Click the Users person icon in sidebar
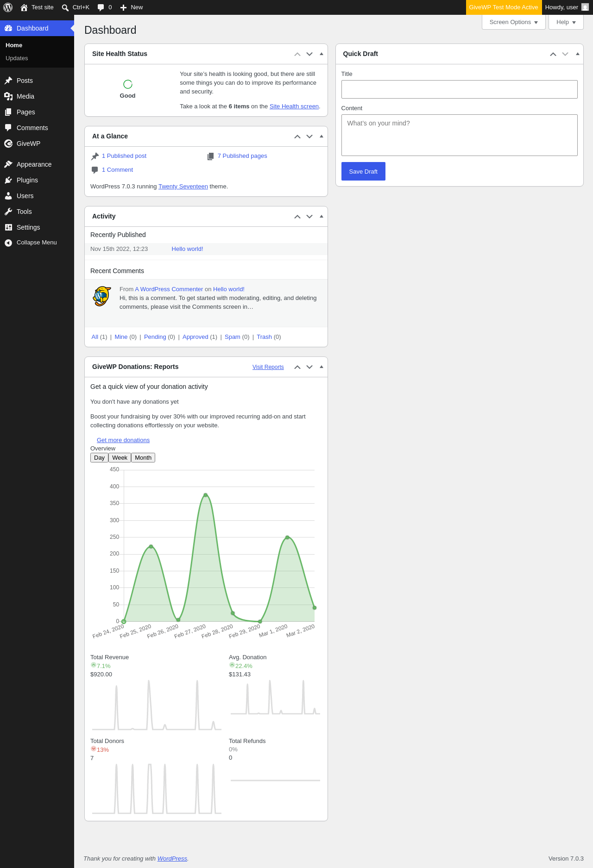593x868 pixels. (8, 196)
